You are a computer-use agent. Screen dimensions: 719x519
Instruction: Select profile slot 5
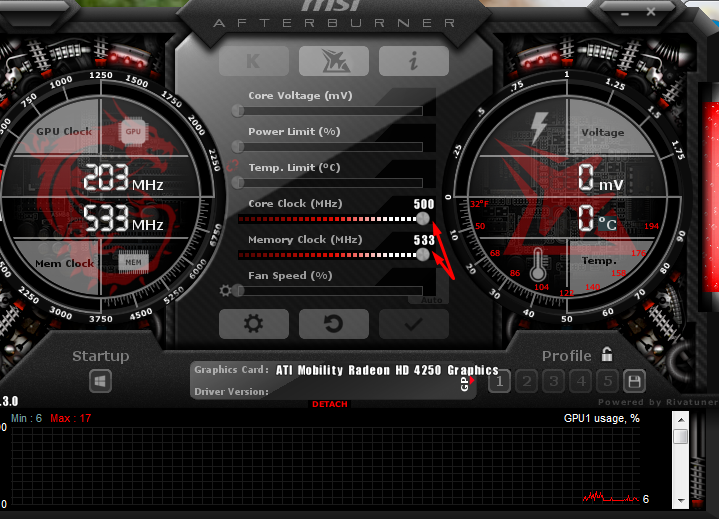[x=606, y=380]
